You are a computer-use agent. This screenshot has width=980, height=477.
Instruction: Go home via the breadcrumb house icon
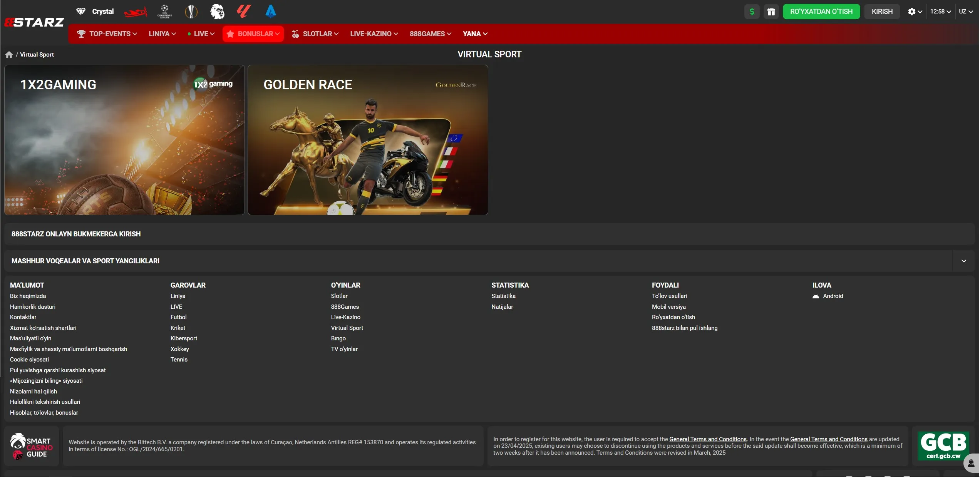click(9, 55)
